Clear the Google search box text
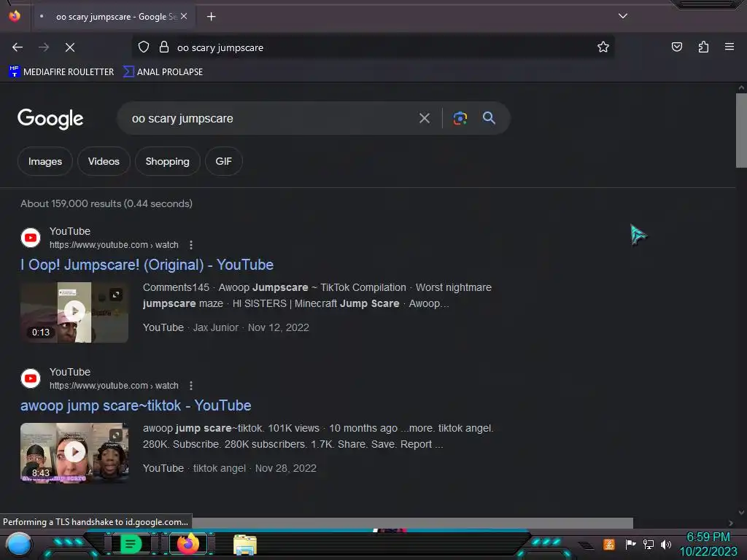The width and height of the screenshot is (747, 560). coord(425,118)
